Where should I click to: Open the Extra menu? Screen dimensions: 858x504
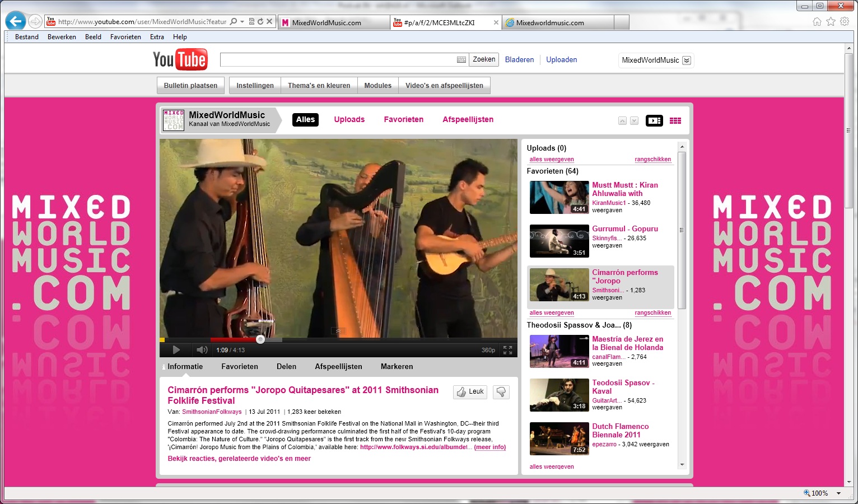coord(157,37)
